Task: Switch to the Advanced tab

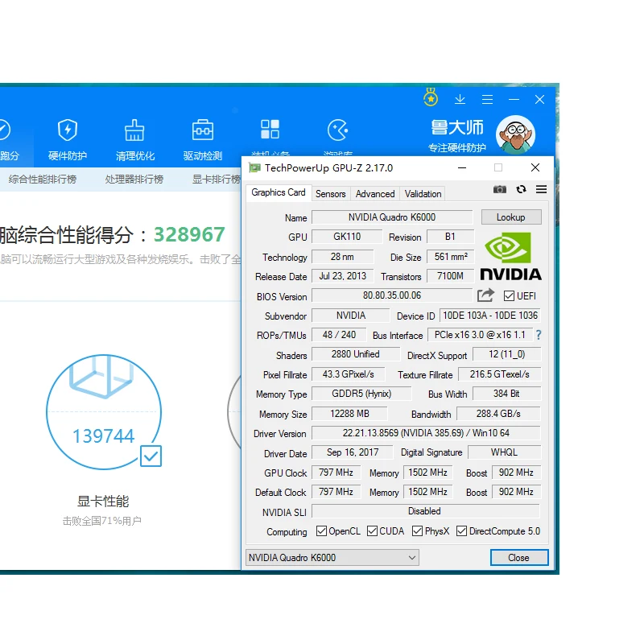Action: pos(375,194)
